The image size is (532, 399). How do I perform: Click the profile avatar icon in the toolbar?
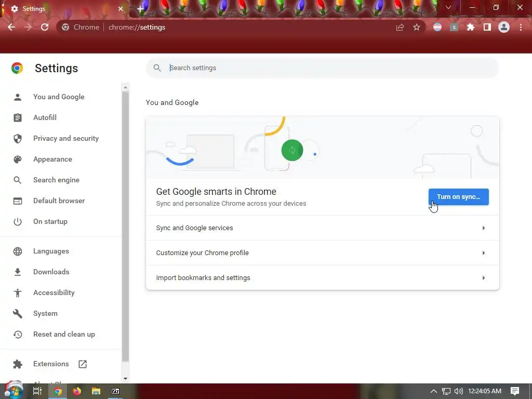coord(504,27)
